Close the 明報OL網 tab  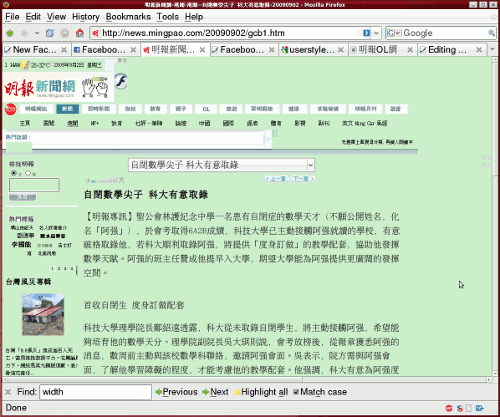[410, 50]
